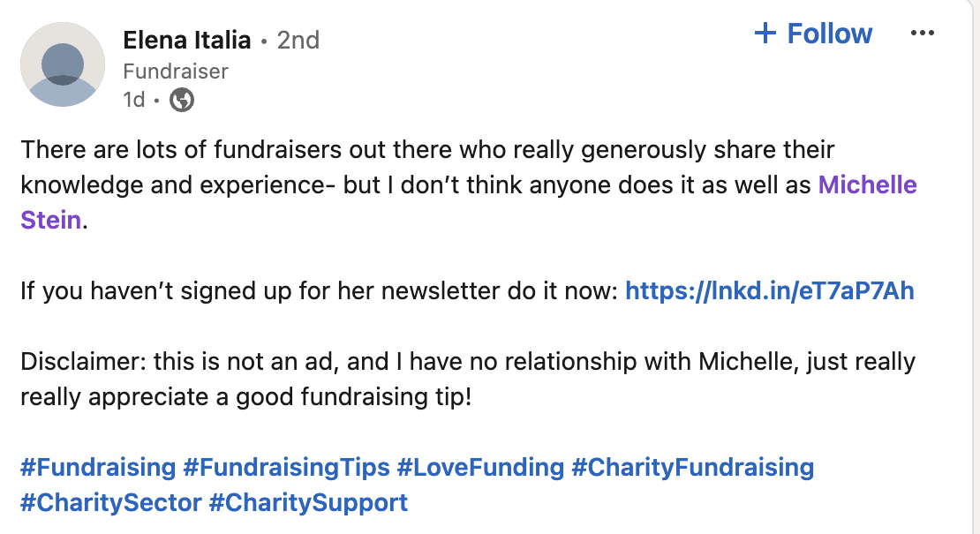Click the globe public visibility icon
Viewport: 980px width, 534px height.
point(182,100)
